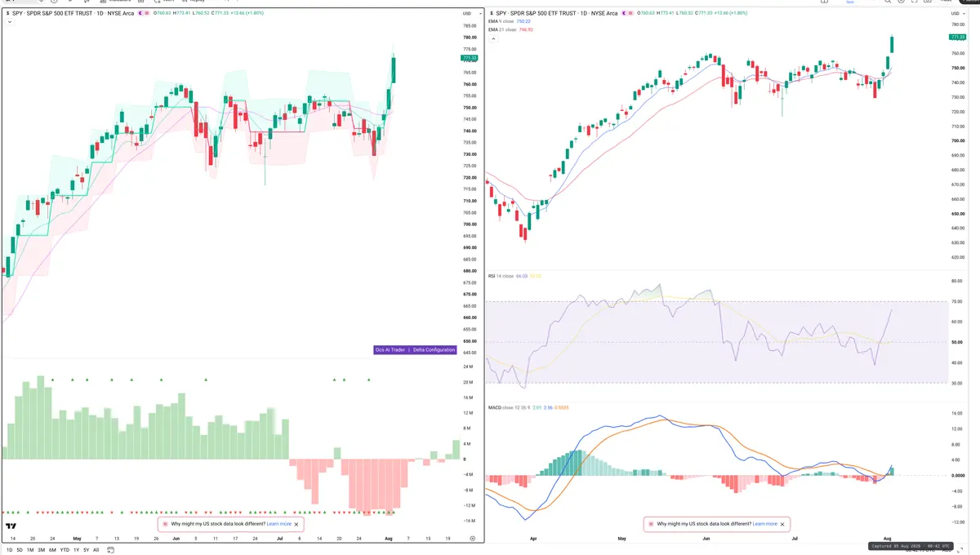Click the 771.33 price label on right chart

click(x=957, y=37)
